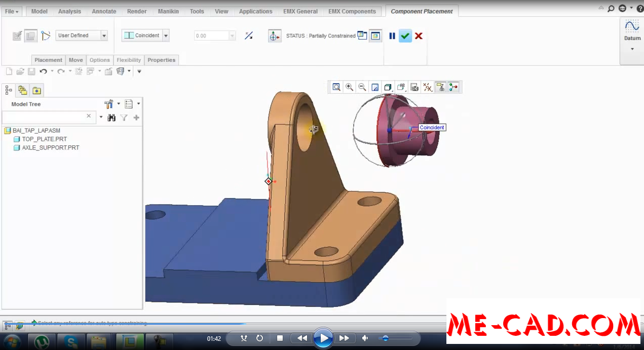This screenshot has width=644, height=350.
Task: Accept placement with the green check button
Action: [x=405, y=35]
